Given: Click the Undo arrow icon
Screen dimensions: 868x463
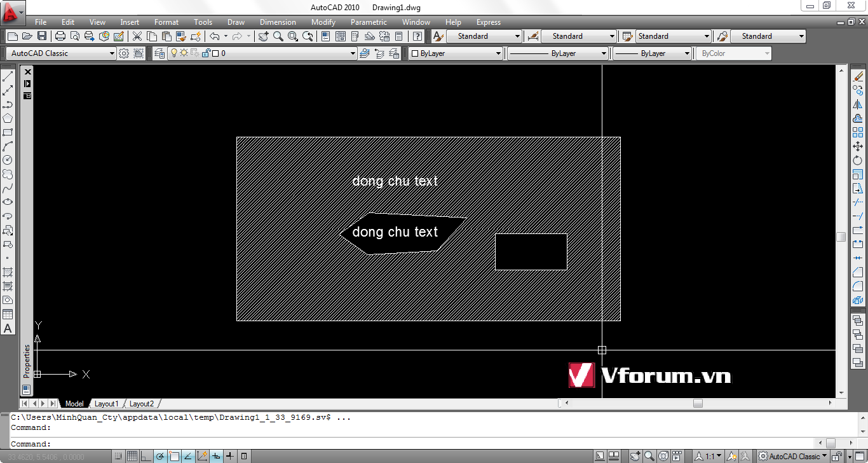Looking at the screenshot, I should [x=214, y=36].
